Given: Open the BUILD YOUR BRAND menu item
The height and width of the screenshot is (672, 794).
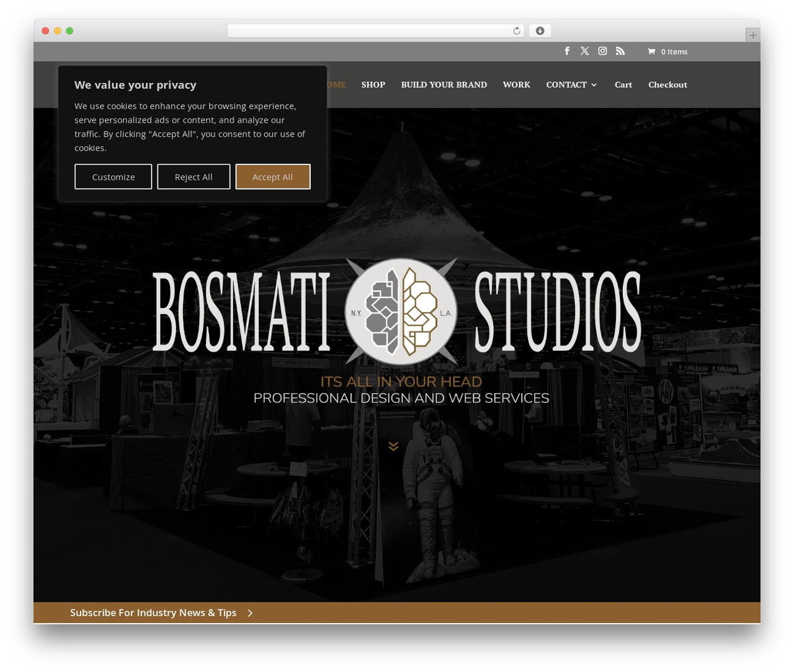Looking at the screenshot, I should point(444,84).
